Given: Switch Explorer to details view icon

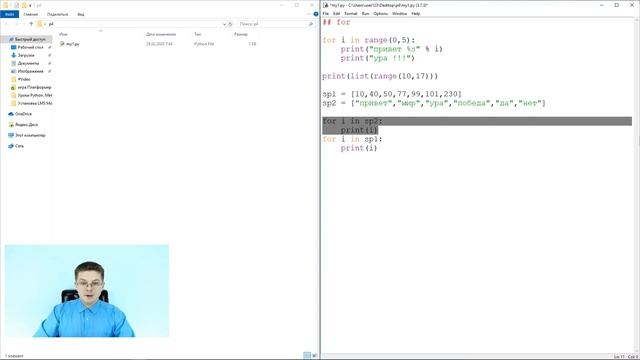Looking at the screenshot, I should 307,356.
